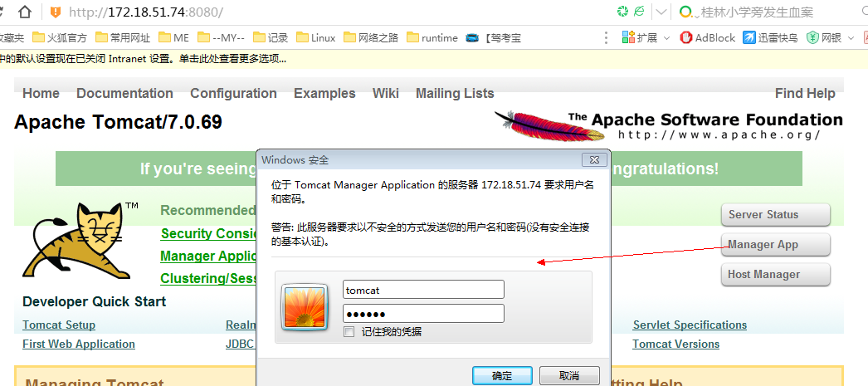Click the Apache Tomcat/7.0.69 heading
The height and width of the screenshot is (386, 868).
118,122
